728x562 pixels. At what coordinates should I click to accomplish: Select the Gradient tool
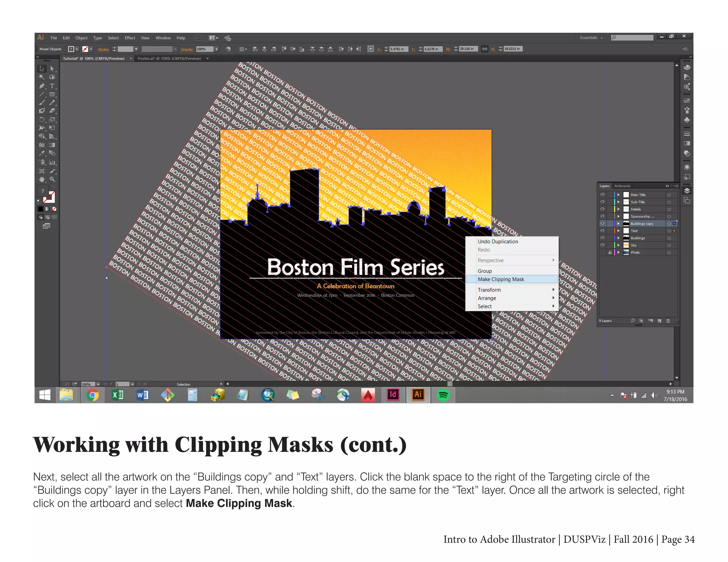coord(52,145)
